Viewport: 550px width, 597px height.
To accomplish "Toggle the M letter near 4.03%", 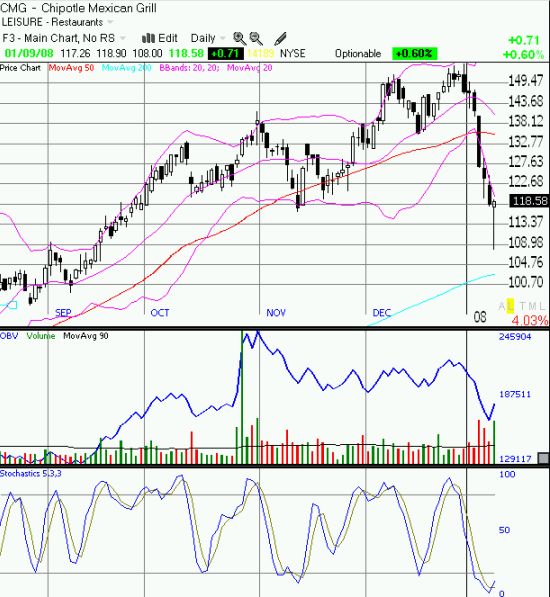I will 532,306.
